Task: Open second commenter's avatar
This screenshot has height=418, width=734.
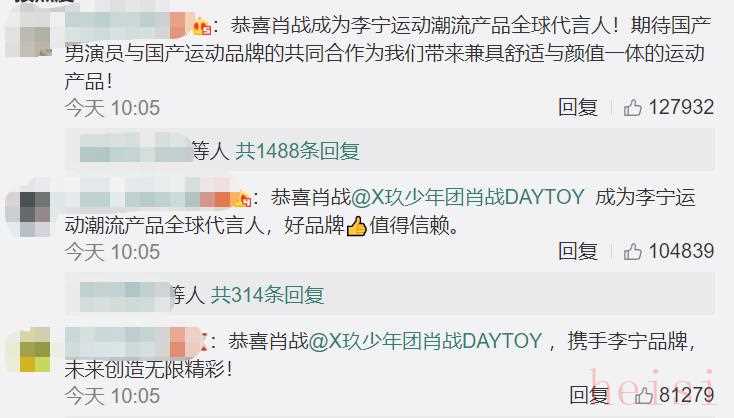Action: pyautogui.click(x=29, y=212)
